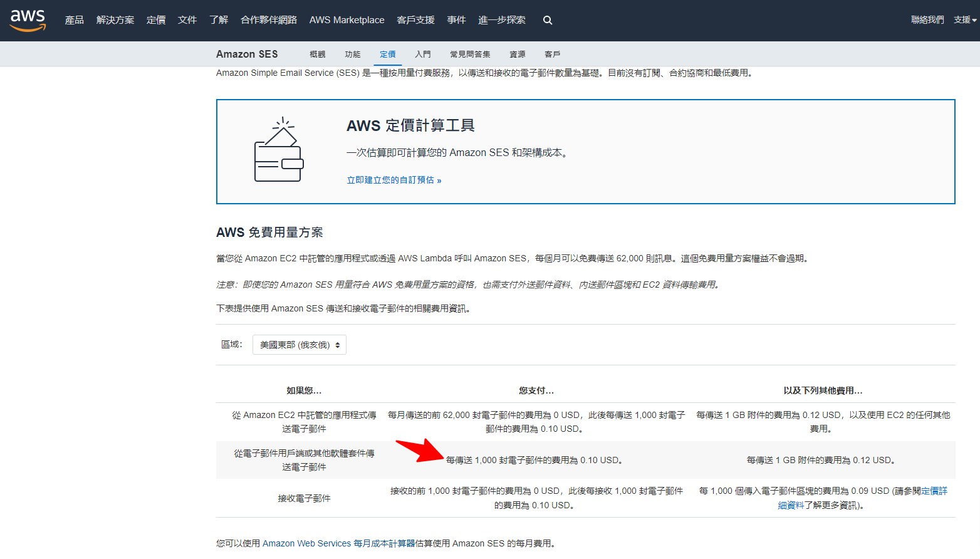This screenshot has height=559, width=980.
Task: Switch to the 客戶 tab
Action: (x=553, y=55)
